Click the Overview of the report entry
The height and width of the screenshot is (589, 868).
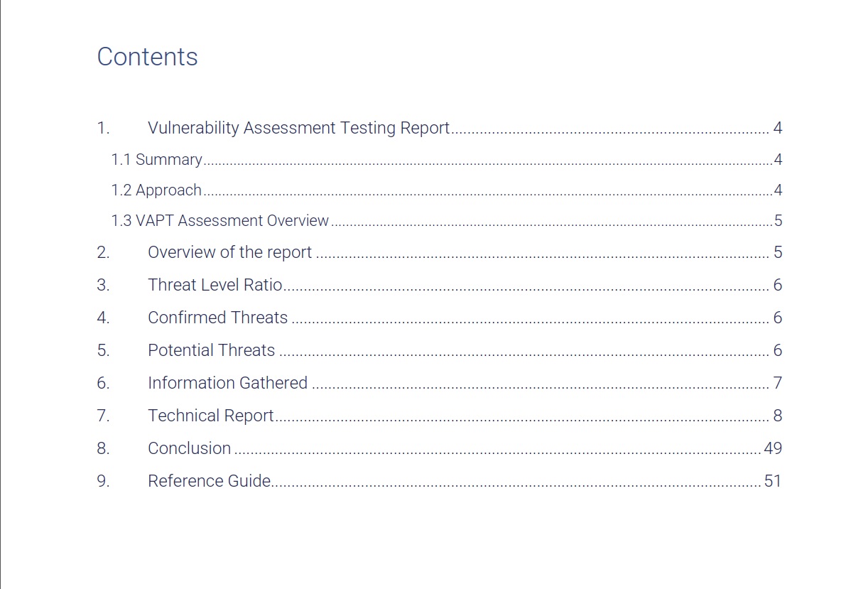click(229, 252)
